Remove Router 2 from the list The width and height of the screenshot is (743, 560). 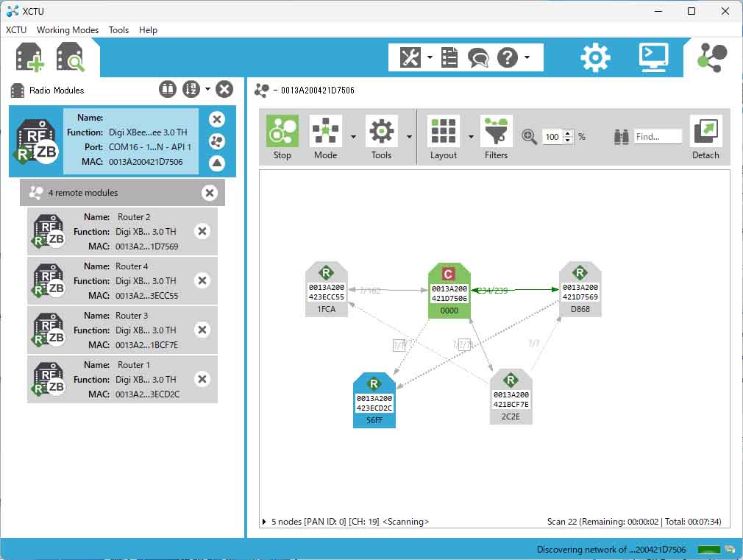[x=202, y=232]
